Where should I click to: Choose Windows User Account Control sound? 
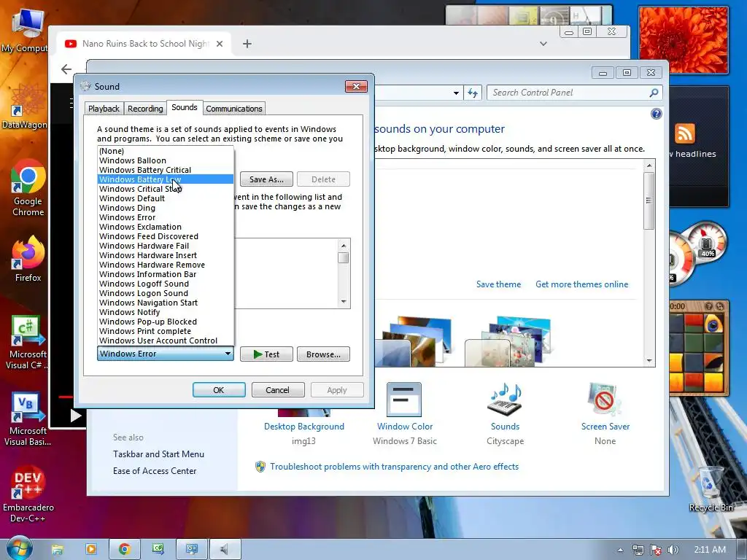click(166, 341)
